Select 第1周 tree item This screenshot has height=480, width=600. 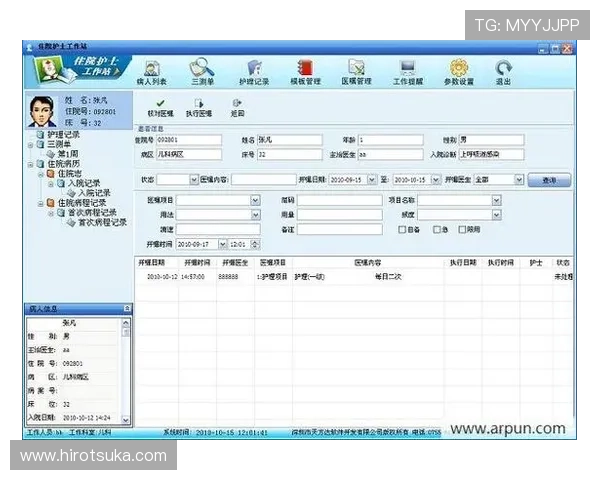(x=68, y=154)
